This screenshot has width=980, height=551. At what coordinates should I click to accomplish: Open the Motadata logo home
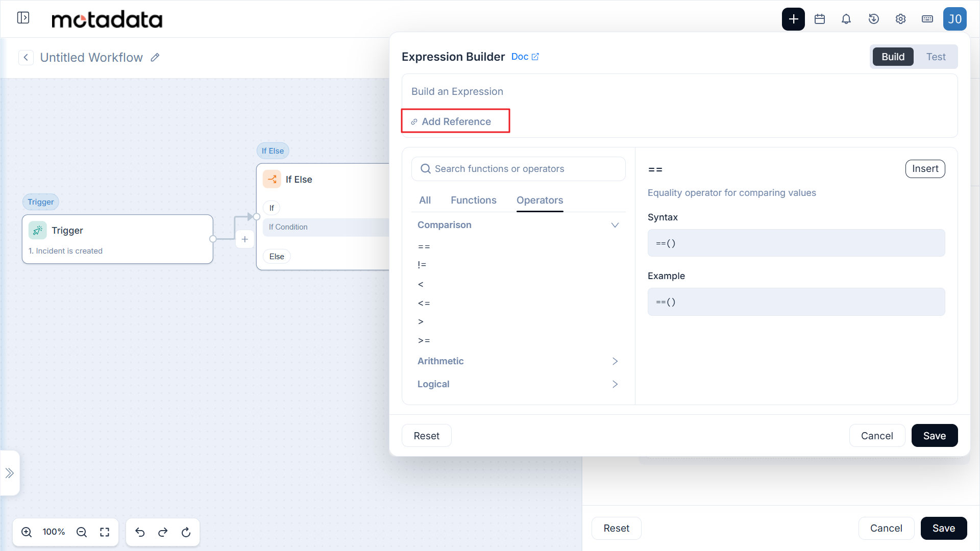coord(107,19)
